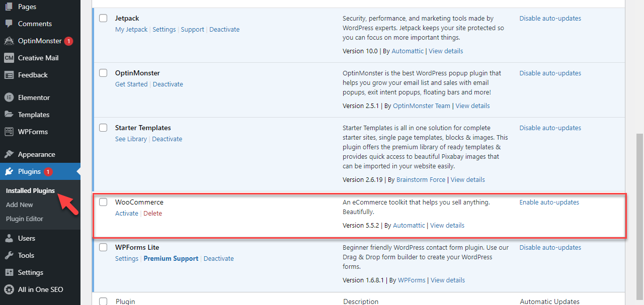Open the Users menu label
The height and width of the screenshot is (305, 644).
pyautogui.click(x=27, y=238)
